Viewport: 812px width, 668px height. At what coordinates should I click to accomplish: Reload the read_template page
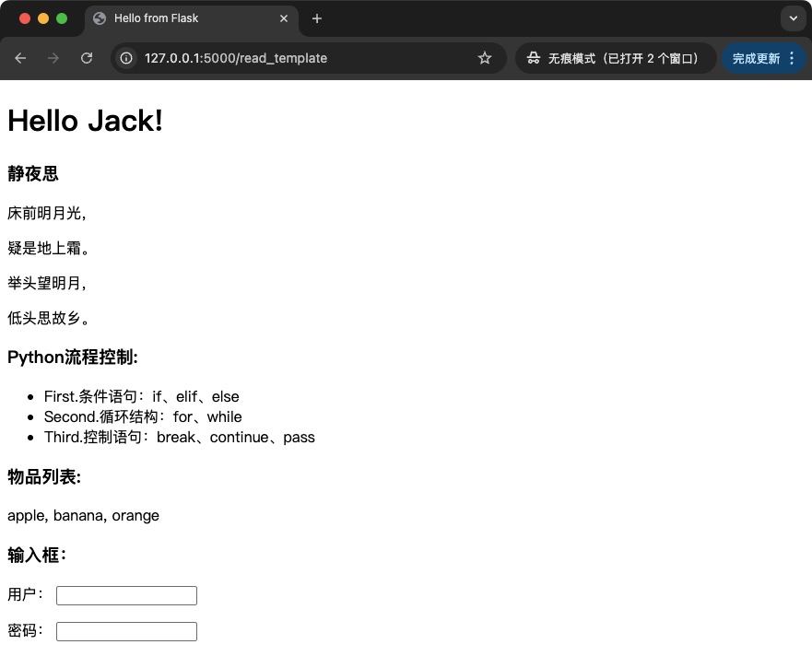(x=87, y=58)
